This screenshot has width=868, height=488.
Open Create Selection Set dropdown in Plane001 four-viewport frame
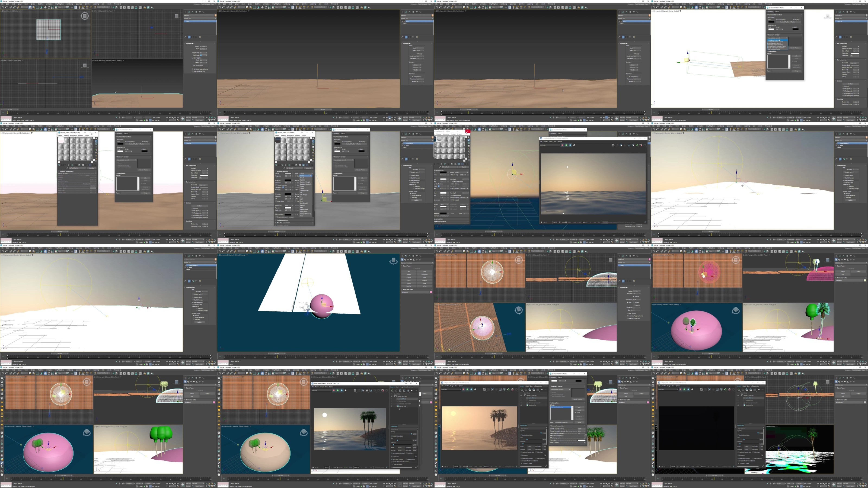pos(103,7)
